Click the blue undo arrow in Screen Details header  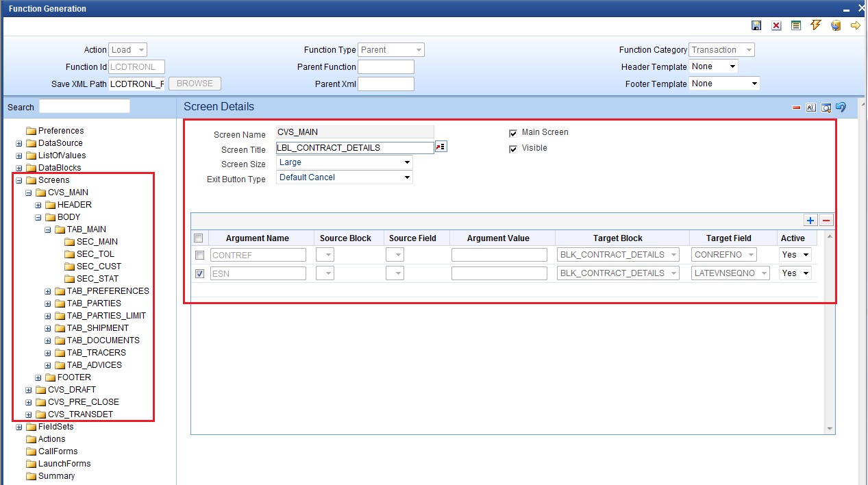pyautogui.click(x=841, y=107)
